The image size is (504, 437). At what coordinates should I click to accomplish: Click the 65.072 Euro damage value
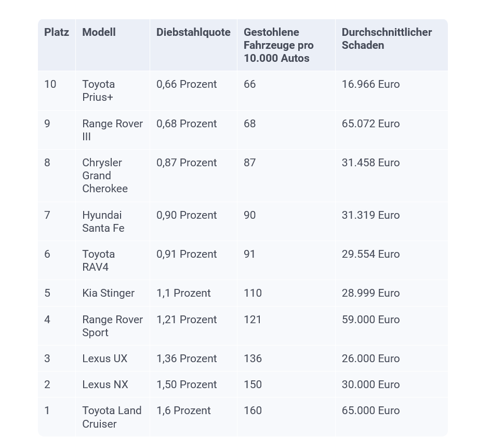370,124
